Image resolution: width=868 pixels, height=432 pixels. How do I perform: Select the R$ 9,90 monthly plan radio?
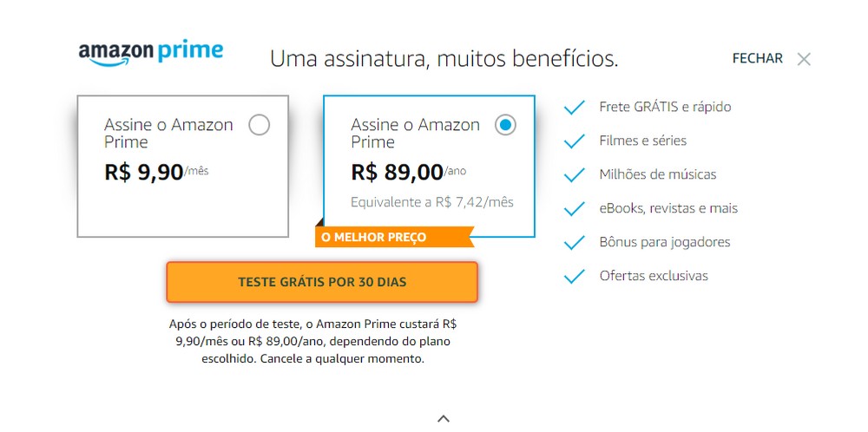coord(259,125)
